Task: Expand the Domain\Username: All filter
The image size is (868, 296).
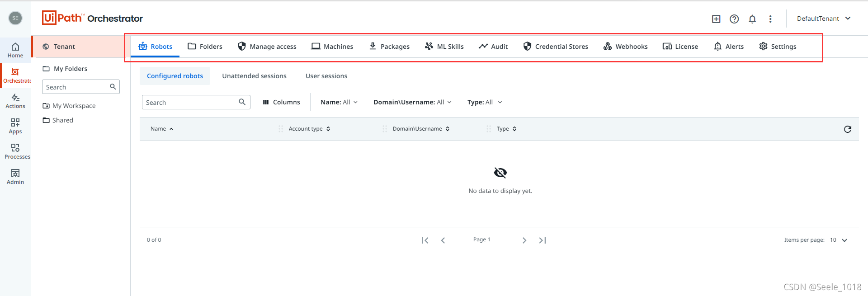Action: pos(412,102)
